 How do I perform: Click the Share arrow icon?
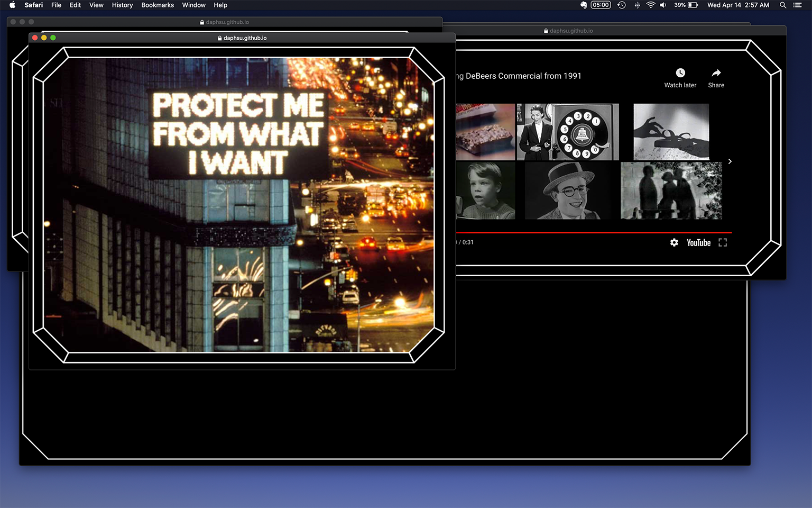click(716, 73)
